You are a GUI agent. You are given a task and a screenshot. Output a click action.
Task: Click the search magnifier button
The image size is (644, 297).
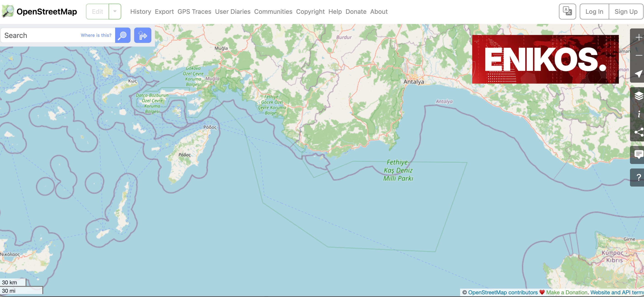123,35
